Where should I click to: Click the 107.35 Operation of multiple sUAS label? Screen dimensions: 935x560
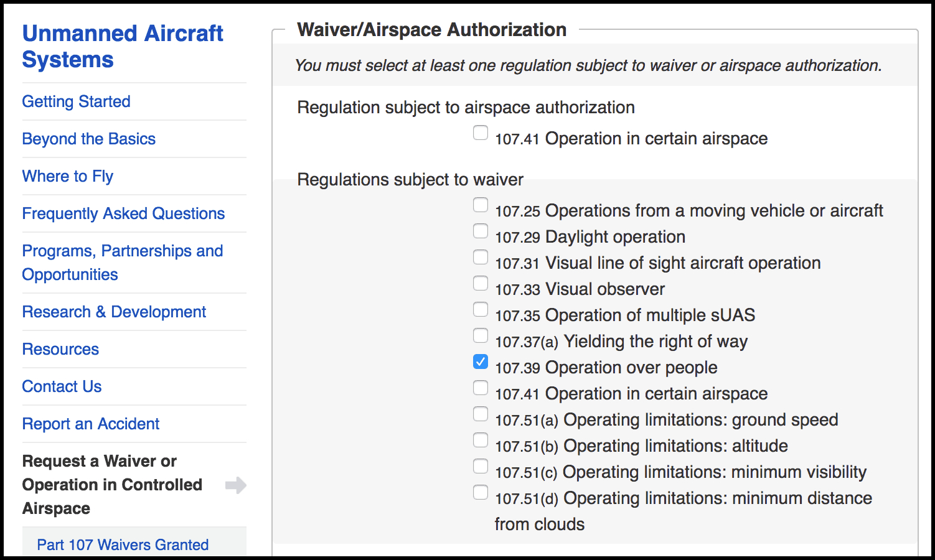pyautogui.click(x=625, y=315)
